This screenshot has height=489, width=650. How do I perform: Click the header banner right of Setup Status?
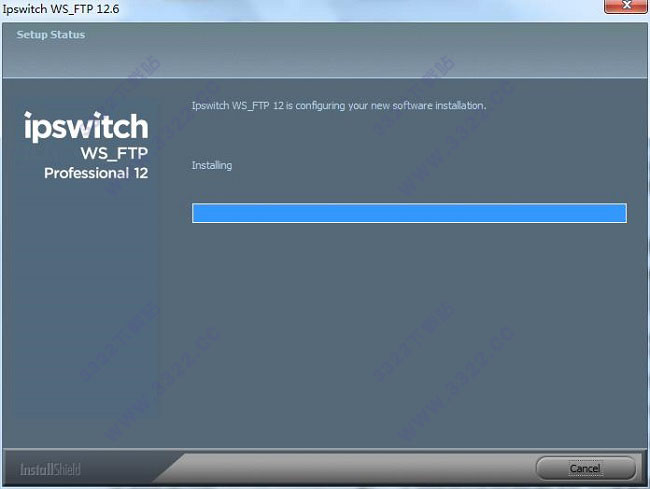[365, 50]
